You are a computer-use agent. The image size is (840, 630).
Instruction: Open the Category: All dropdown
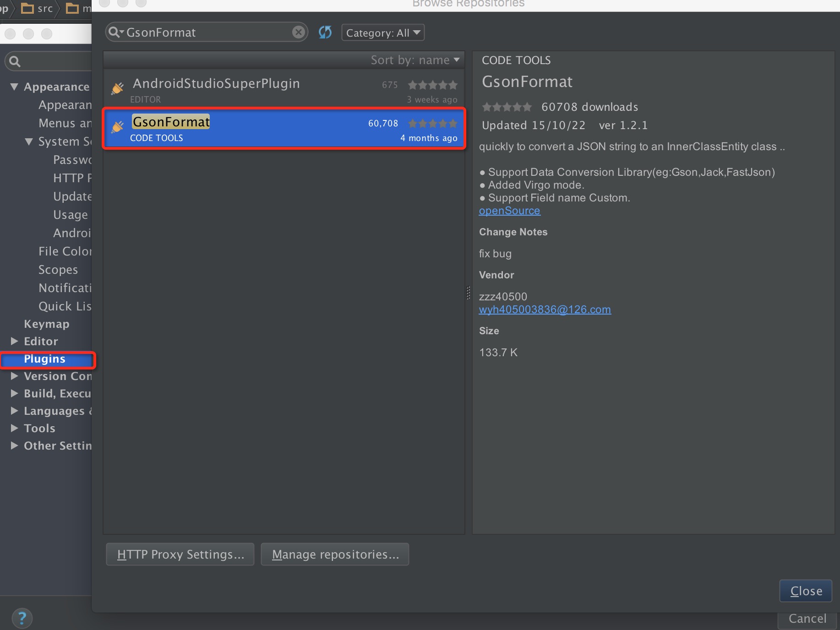[x=383, y=33]
